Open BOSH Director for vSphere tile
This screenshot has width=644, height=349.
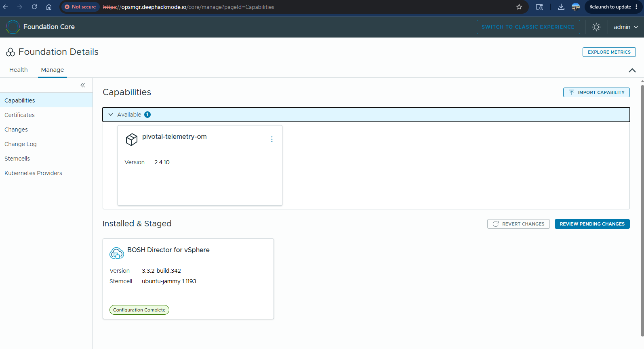pyautogui.click(x=188, y=279)
